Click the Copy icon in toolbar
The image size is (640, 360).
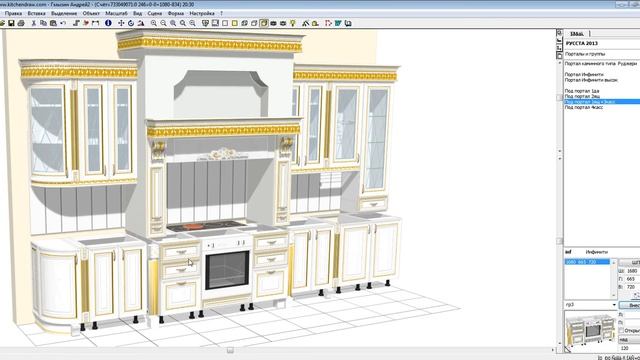point(43,23)
